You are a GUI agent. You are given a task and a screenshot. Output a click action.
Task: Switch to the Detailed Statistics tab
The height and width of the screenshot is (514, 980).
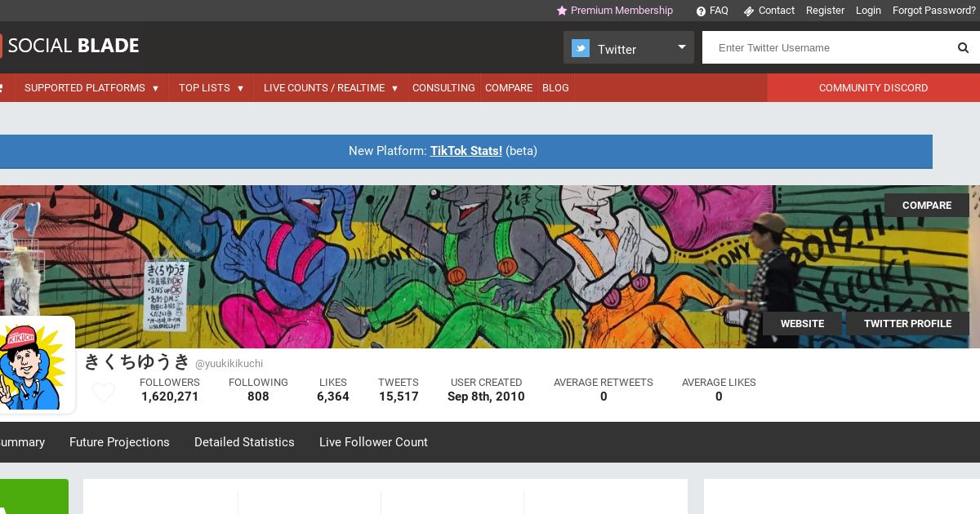point(244,442)
